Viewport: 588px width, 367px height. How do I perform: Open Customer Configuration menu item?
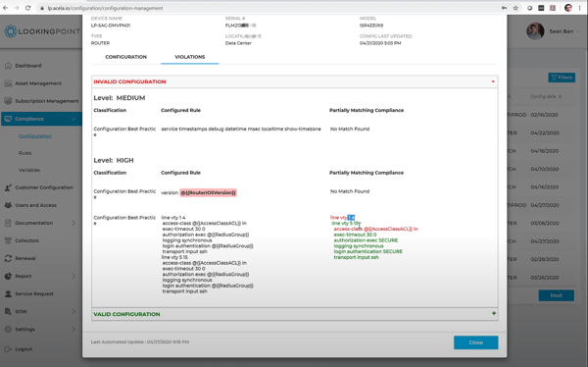(x=44, y=187)
